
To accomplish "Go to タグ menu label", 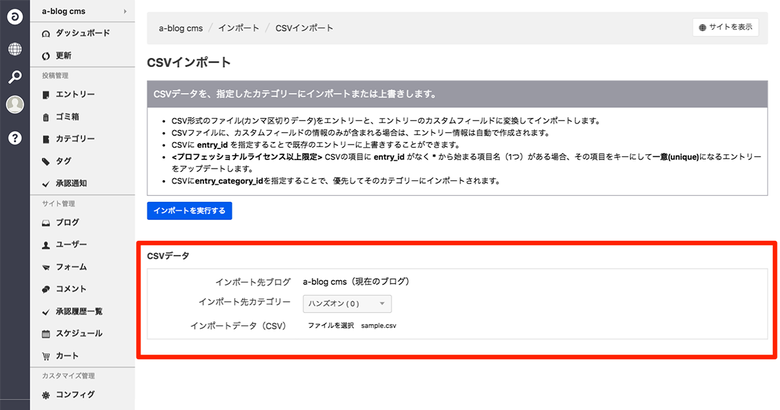I will click(63, 161).
